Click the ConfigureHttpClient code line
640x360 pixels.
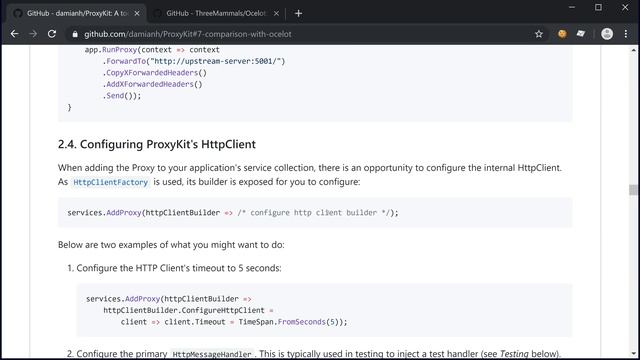click(x=188, y=310)
